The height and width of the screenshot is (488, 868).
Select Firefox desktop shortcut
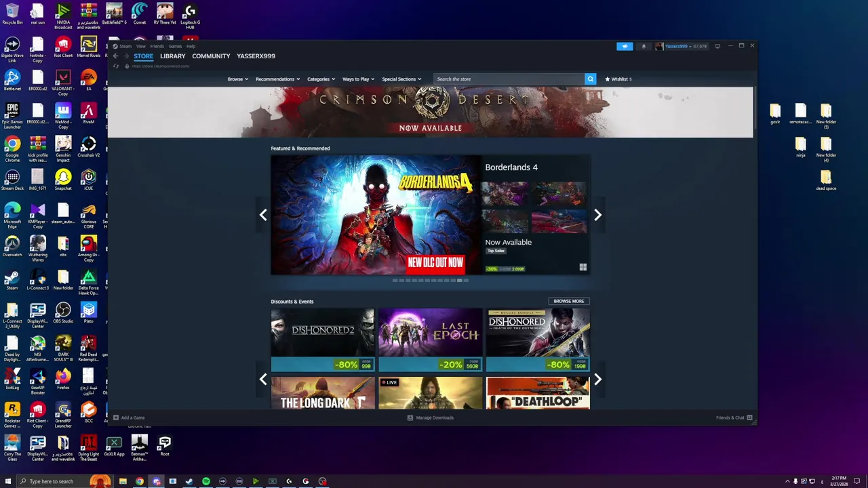click(x=63, y=380)
